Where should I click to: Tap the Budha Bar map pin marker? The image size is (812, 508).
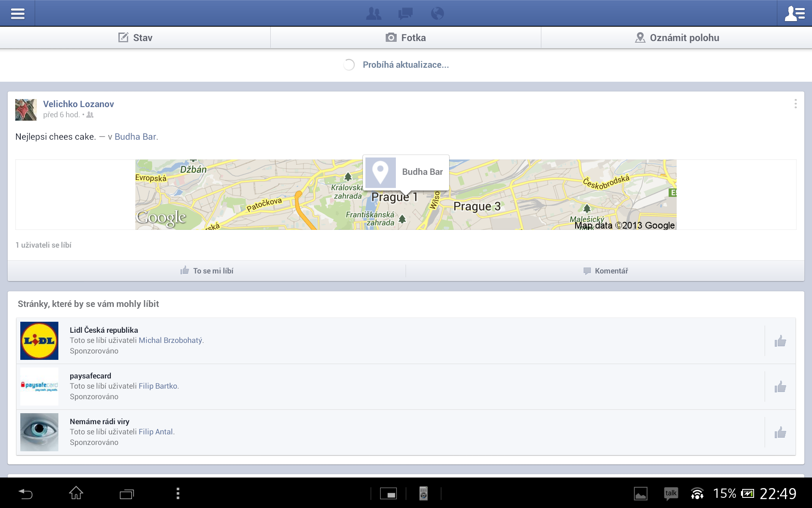[381, 172]
